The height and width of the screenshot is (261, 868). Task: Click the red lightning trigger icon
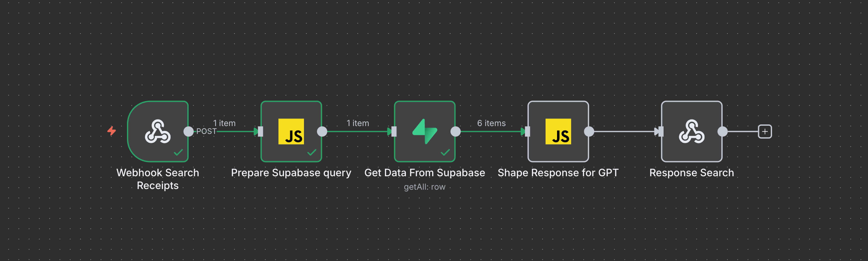coord(111,131)
